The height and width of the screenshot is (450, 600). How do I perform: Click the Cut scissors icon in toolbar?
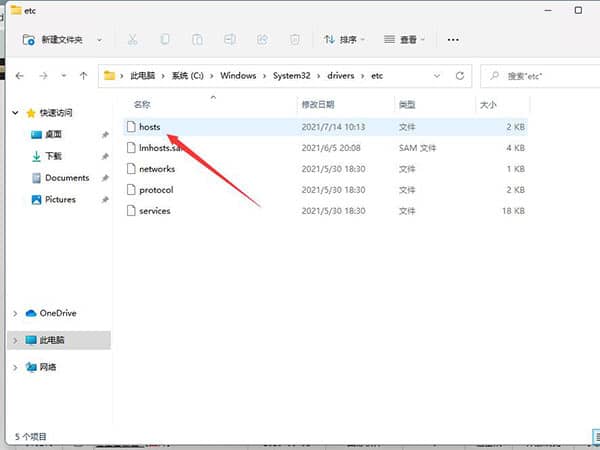click(131, 40)
